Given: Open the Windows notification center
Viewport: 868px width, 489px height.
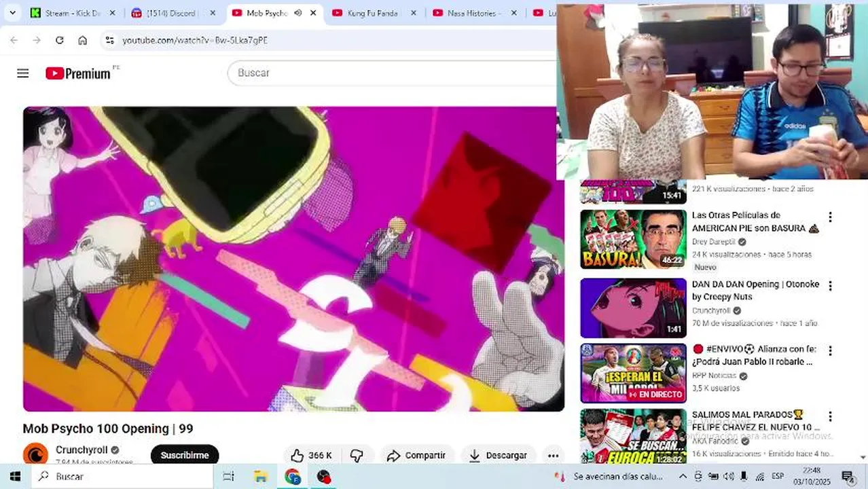Looking at the screenshot, I should 848,477.
